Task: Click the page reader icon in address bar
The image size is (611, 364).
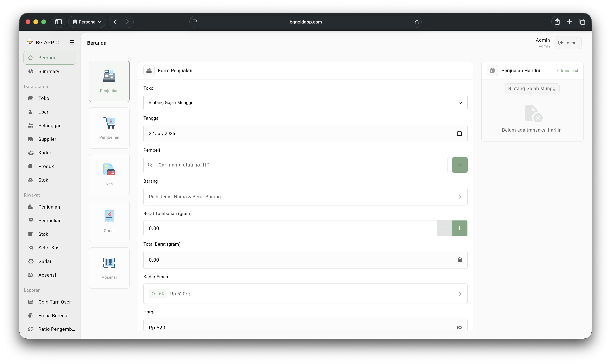Action: pyautogui.click(x=195, y=22)
